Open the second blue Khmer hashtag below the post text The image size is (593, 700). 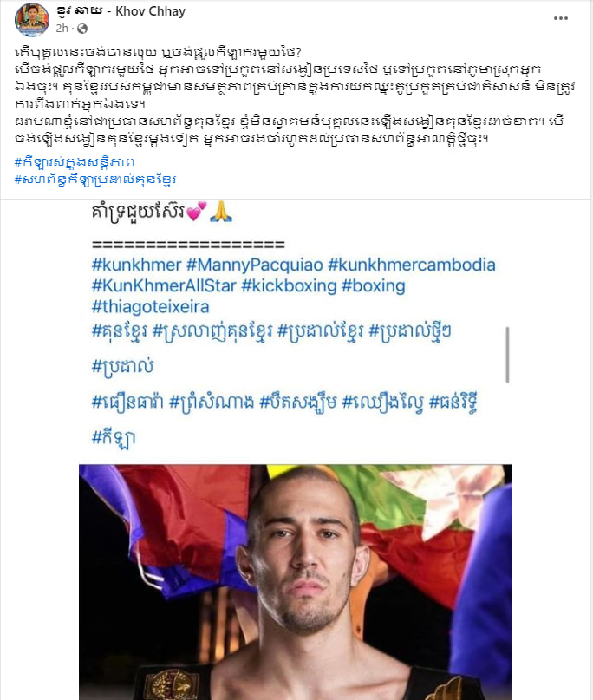(95, 180)
